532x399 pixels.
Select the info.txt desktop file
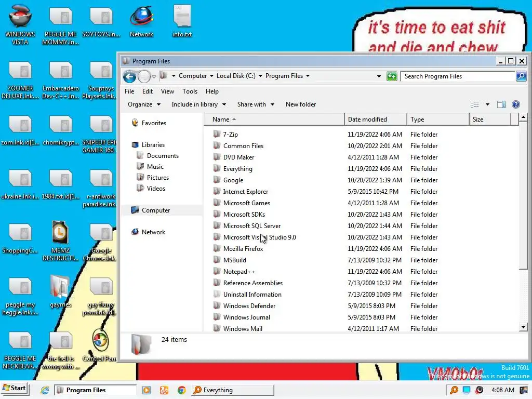click(182, 21)
